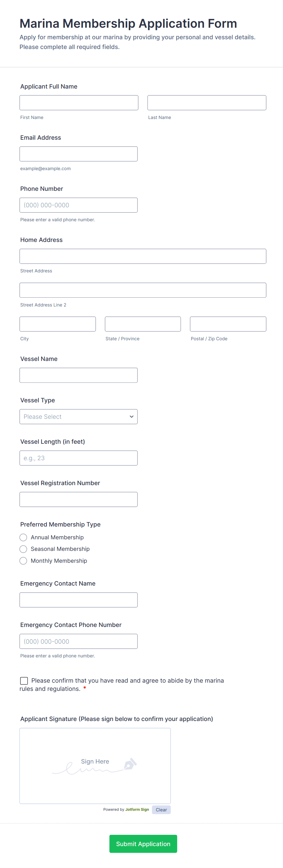
Task: Click into the Email Address field
Action: tap(78, 154)
